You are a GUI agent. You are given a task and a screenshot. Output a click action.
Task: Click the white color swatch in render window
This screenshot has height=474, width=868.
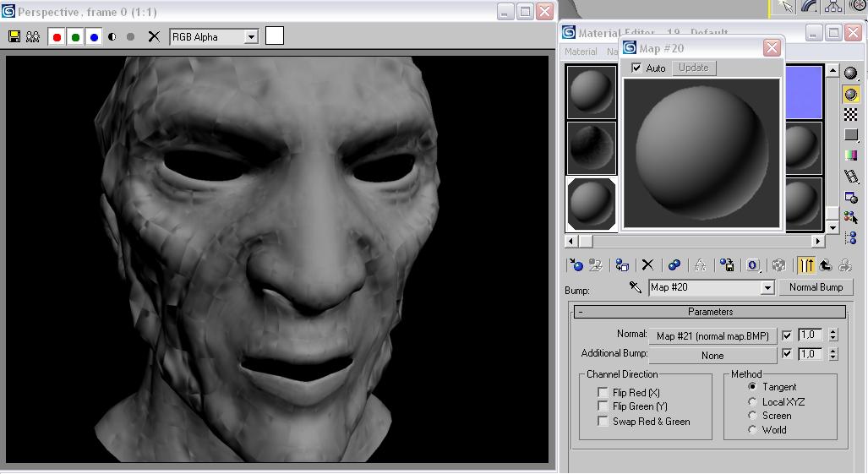coord(275,35)
